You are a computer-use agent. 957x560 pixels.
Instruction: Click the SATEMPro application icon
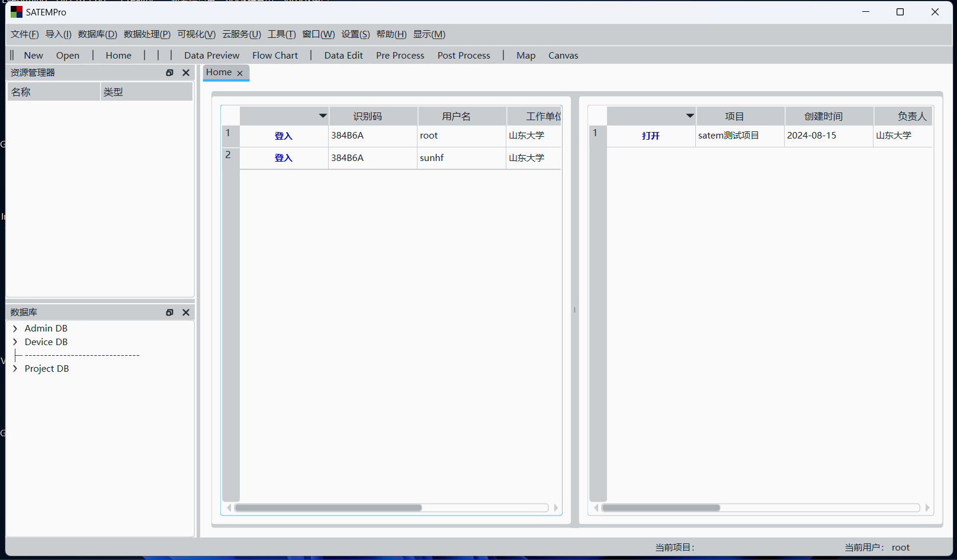click(x=16, y=12)
